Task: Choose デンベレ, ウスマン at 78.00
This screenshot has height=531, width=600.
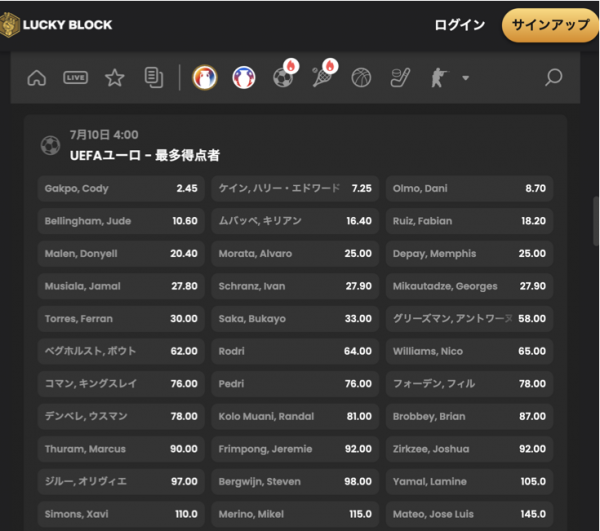Action: tap(121, 416)
